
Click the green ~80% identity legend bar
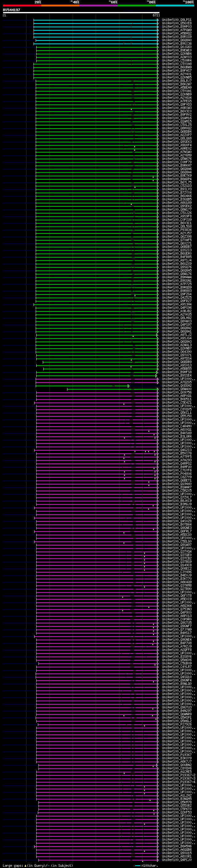[137, 6]
